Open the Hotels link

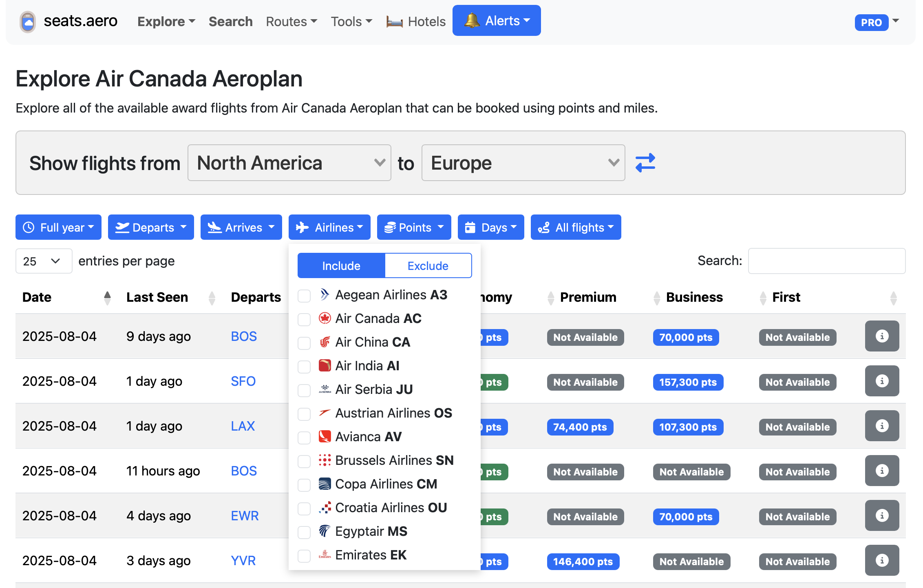(x=416, y=22)
